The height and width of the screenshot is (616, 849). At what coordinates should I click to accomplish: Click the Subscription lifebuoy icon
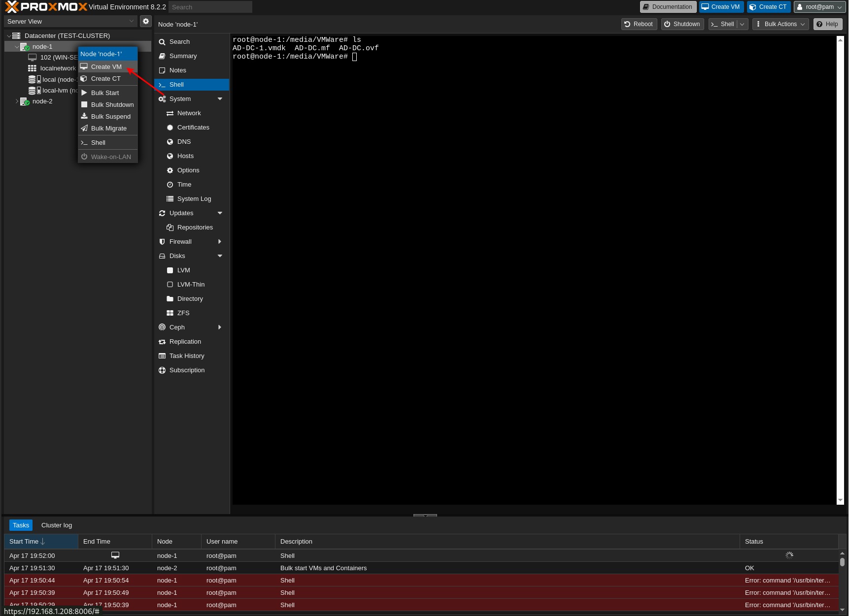(162, 370)
